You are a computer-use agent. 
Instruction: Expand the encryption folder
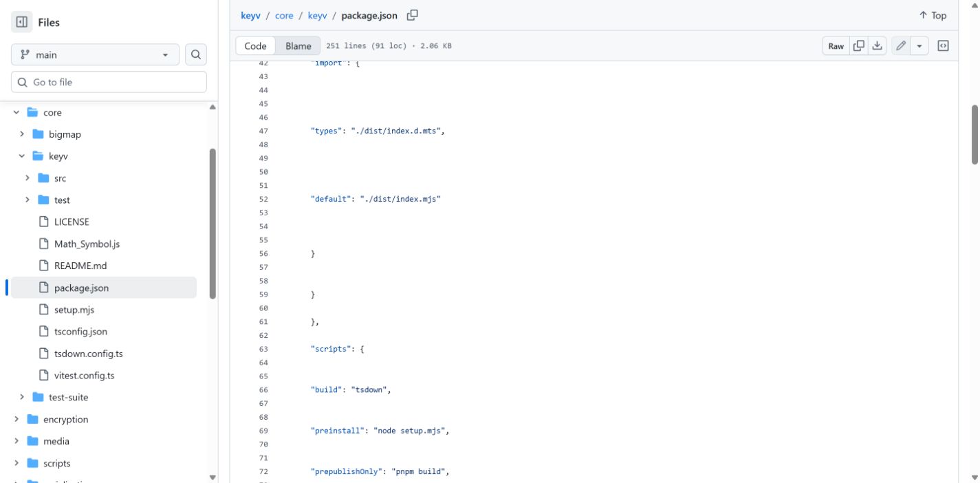[x=17, y=419]
